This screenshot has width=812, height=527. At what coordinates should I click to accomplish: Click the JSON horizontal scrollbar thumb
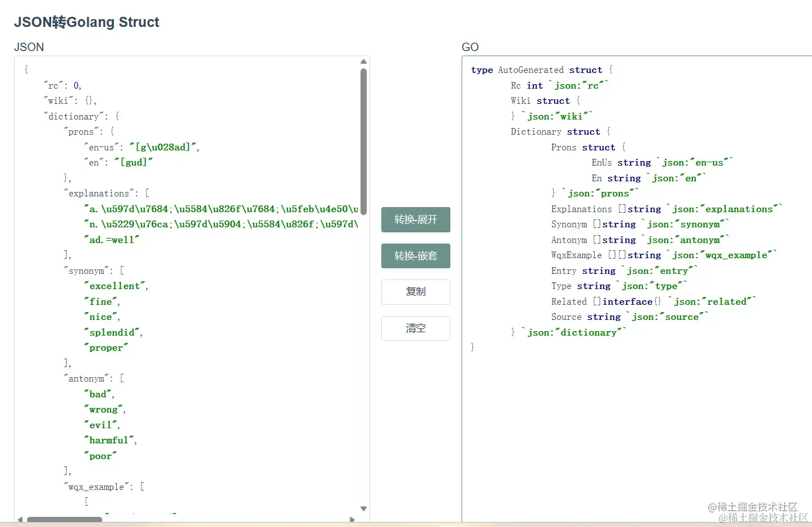coord(65,520)
